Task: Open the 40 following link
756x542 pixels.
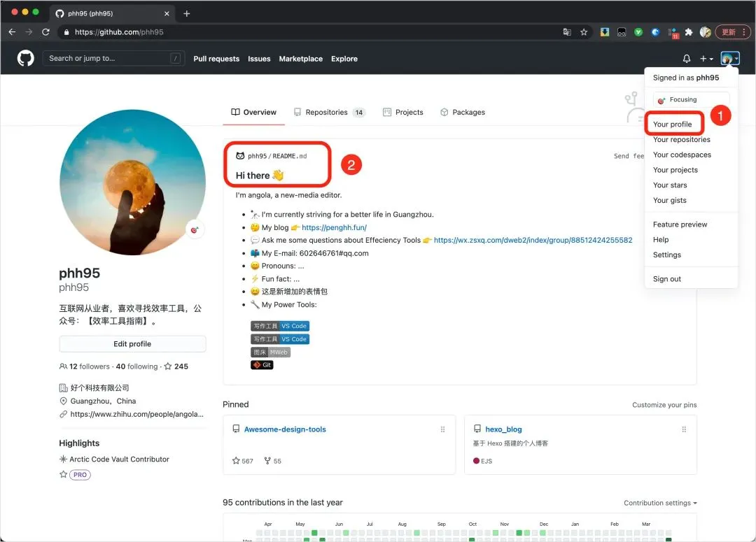Action: [x=137, y=366]
